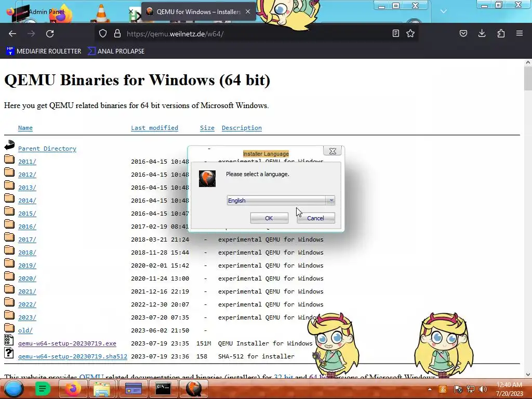Open the 2022/ folder link
This screenshot has width=532, height=399.
27,304
